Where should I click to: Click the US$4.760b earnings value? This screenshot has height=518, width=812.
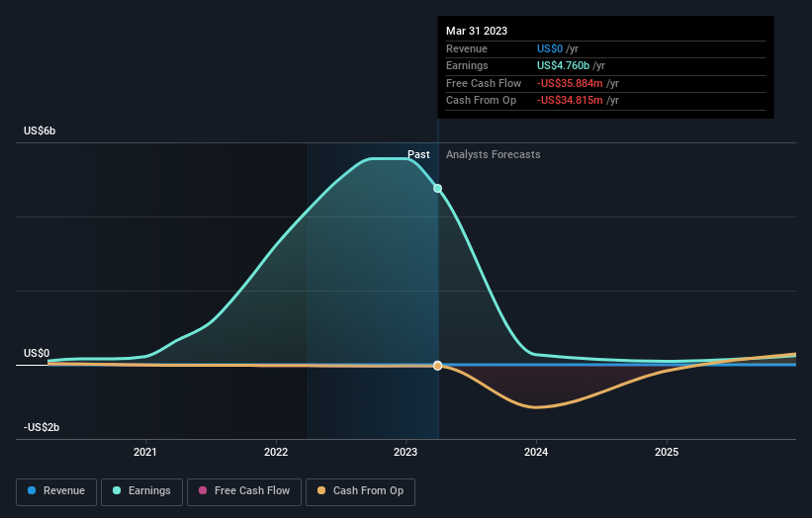tap(563, 65)
